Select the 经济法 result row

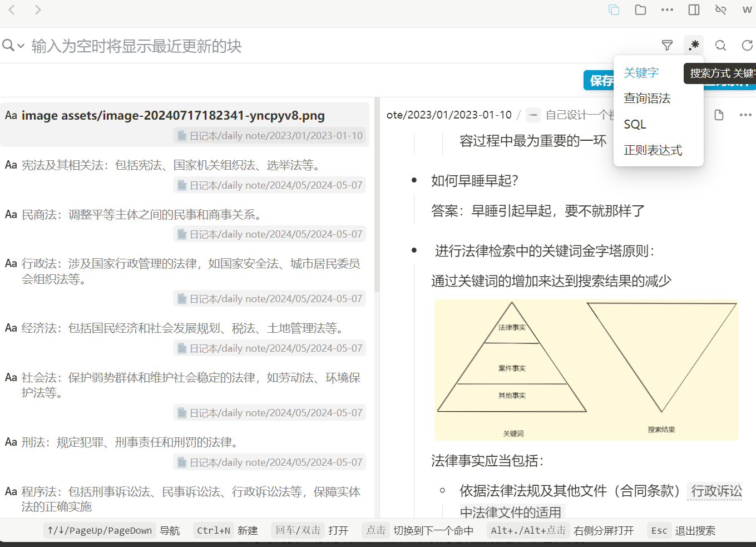point(185,338)
